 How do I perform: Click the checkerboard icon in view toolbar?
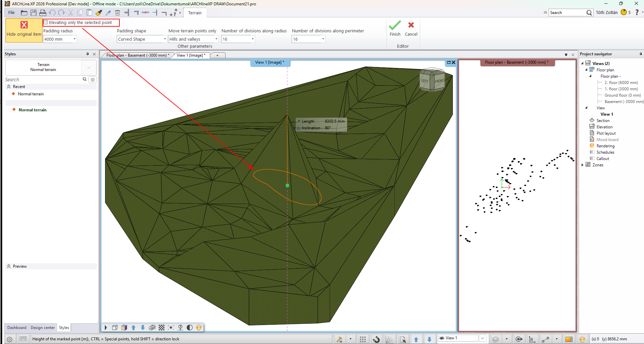click(162, 328)
